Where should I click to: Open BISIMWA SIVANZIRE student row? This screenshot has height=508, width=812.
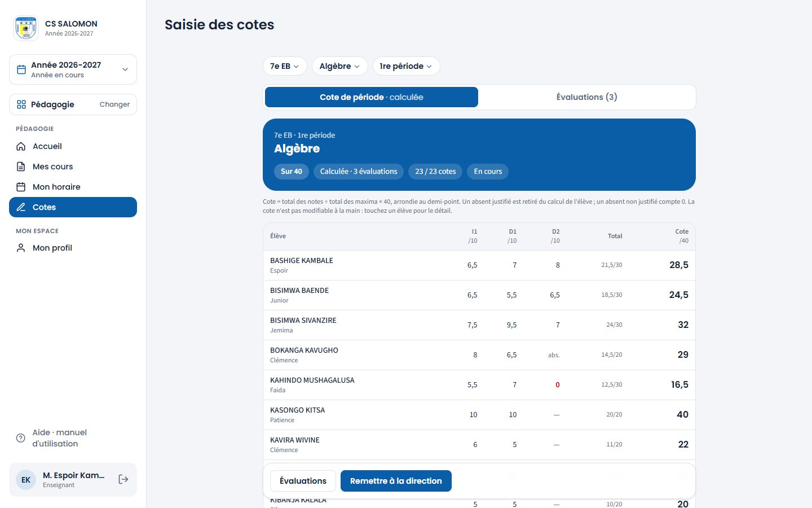coord(479,325)
